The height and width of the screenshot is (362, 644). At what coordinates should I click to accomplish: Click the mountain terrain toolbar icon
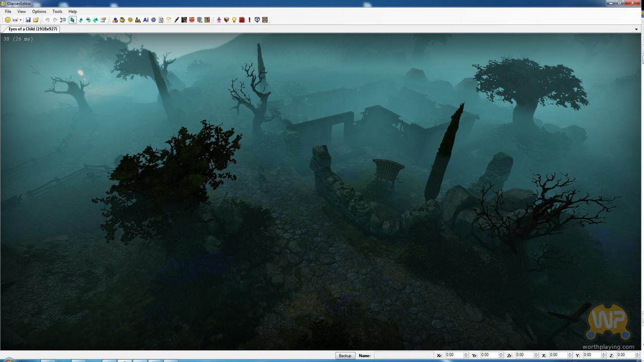tap(138, 20)
